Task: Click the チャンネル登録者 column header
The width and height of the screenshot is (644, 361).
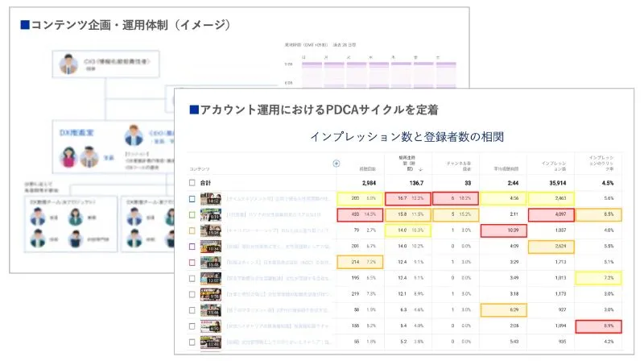Action: click(459, 166)
